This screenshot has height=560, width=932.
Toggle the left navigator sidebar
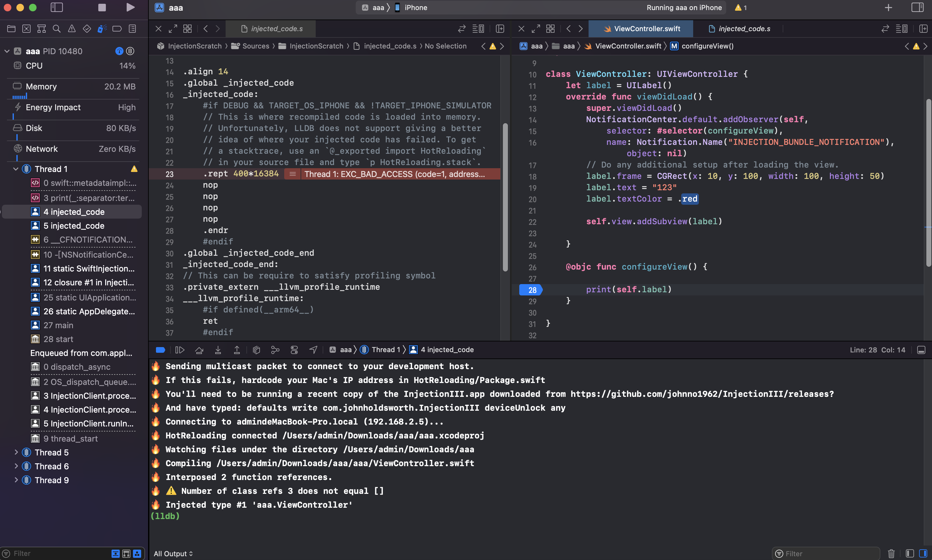click(x=57, y=8)
